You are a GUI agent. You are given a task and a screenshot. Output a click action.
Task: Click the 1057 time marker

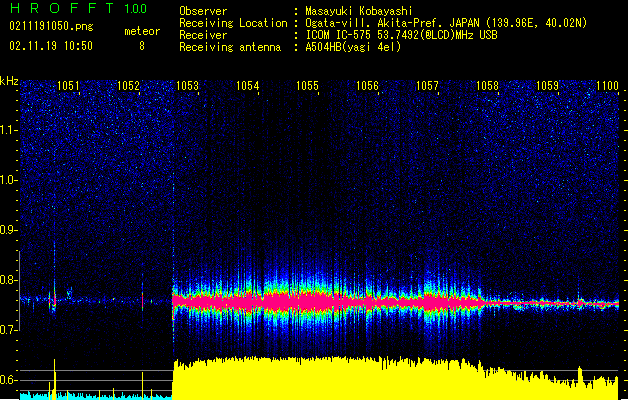[427, 85]
